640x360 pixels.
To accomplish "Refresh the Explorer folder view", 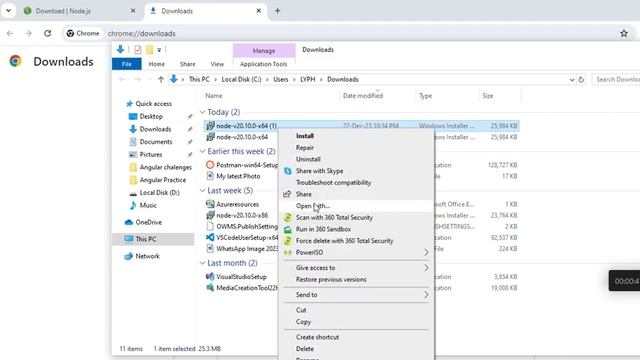I will tap(581, 80).
